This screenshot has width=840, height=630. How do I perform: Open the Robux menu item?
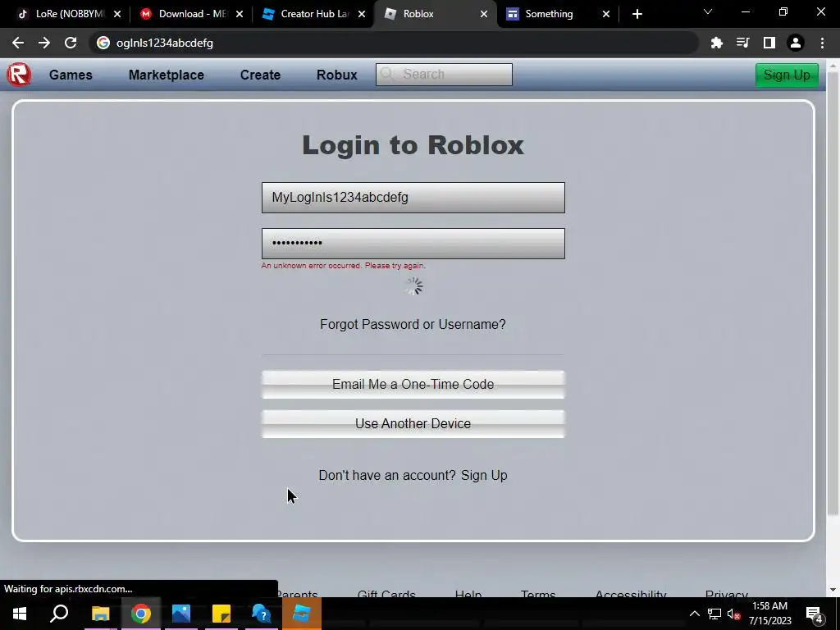(337, 75)
